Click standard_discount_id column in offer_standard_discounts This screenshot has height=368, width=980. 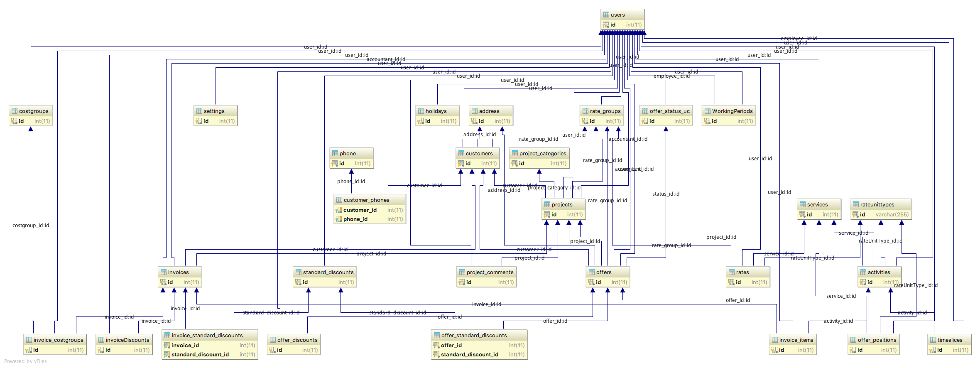point(479,354)
